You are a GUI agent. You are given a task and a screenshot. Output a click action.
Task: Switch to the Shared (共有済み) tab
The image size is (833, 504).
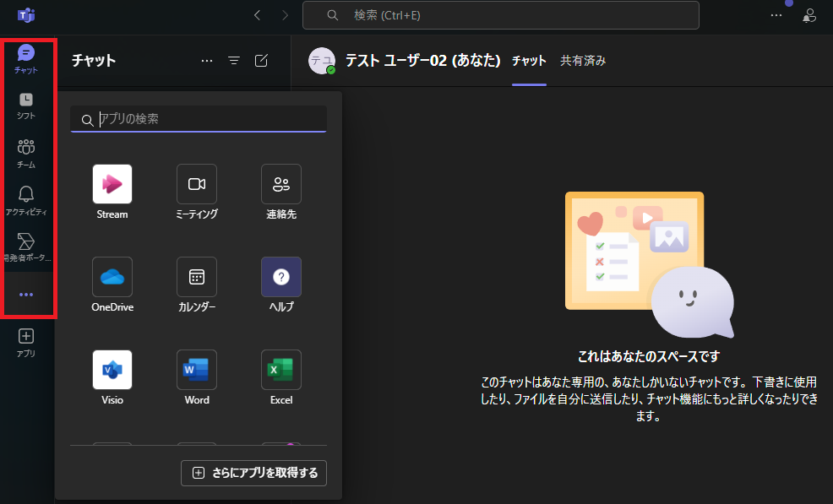point(583,61)
